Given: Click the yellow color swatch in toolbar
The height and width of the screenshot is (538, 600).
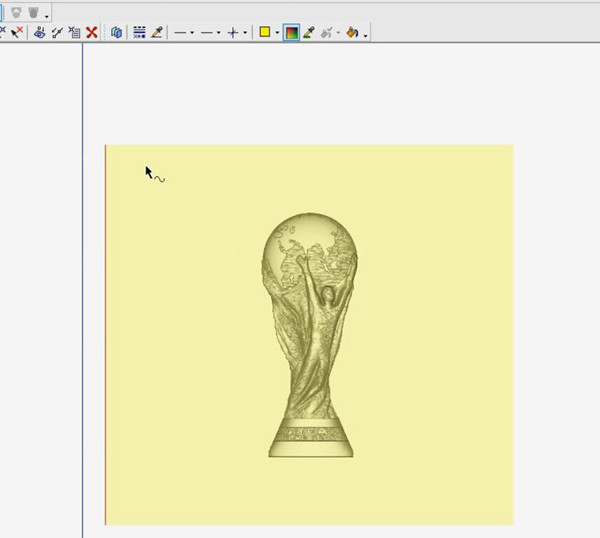Looking at the screenshot, I should point(265,32).
